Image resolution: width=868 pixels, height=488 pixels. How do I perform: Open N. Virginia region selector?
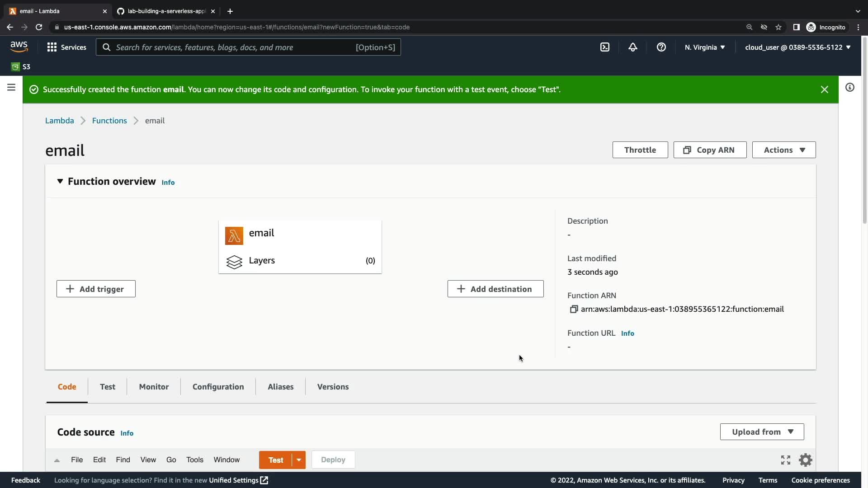(x=704, y=47)
